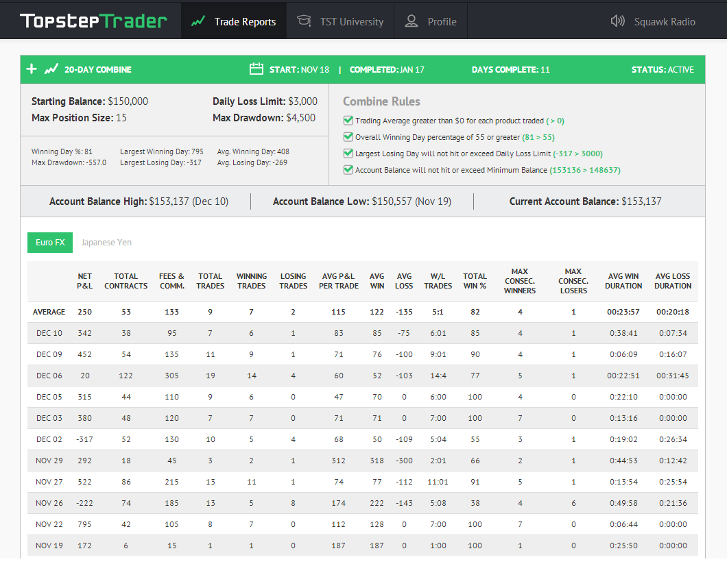Select the DEC 06 row
This screenshot has height=588, width=727.
coord(363,376)
